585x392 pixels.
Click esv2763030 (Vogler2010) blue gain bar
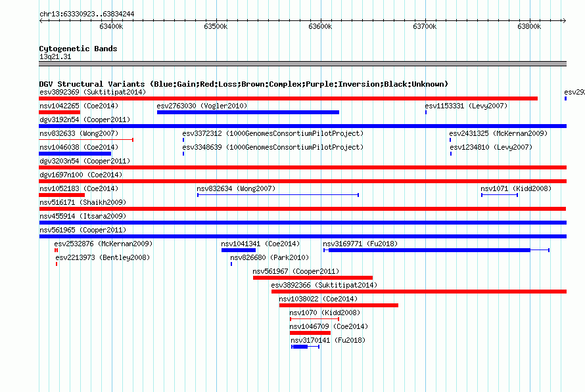pyautogui.click(x=248, y=112)
